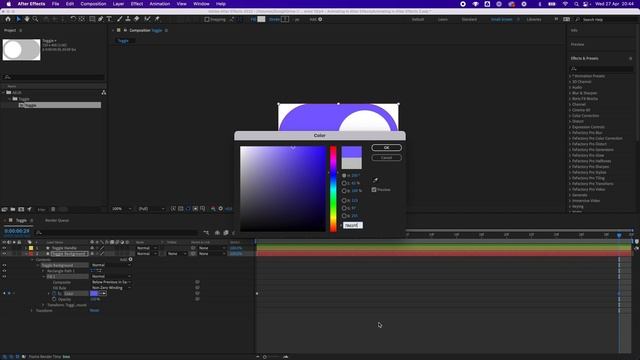640x360 pixels.
Task: Click the vertical hue slider strip
Action: coord(333,189)
